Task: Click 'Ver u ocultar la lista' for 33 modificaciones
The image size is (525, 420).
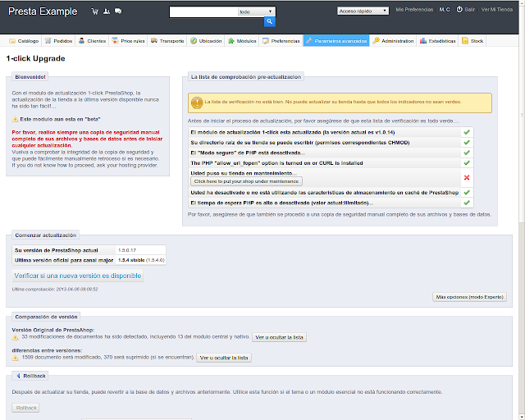Action: pyautogui.click(x=279, y=337)
